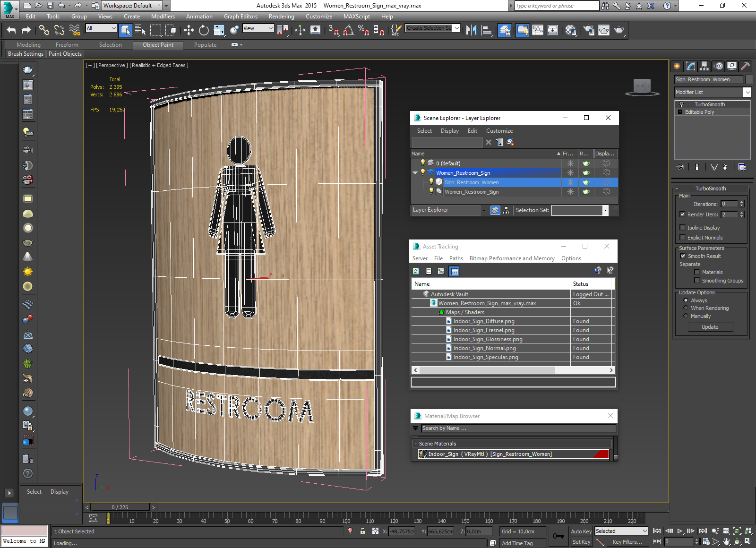Select the Manually update option

pyautogui.click(x=686, y=316)
